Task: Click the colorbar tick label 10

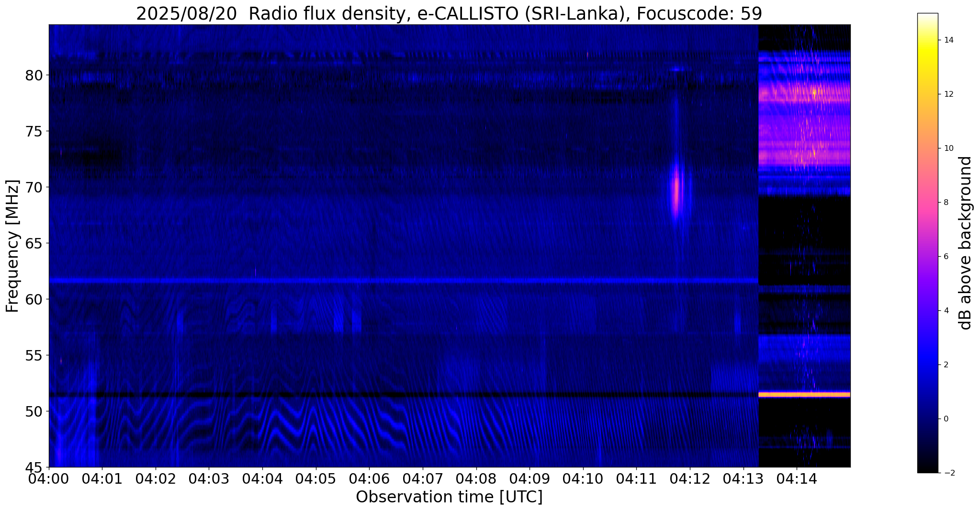Action: [947, 148]
